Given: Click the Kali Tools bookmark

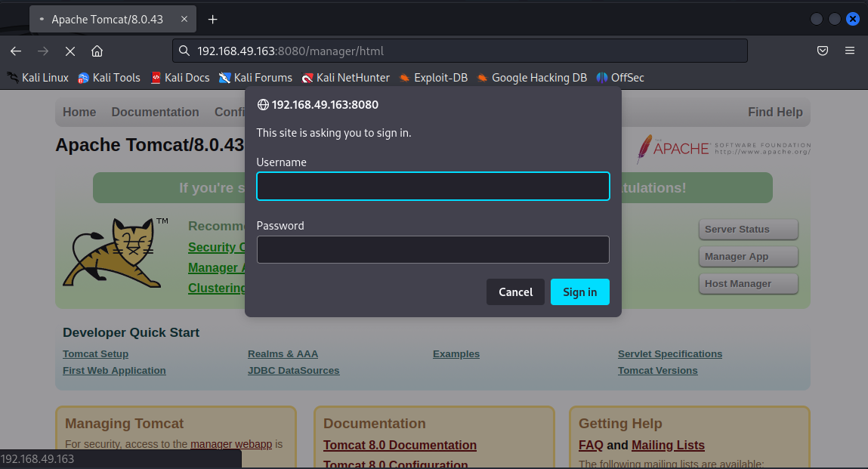Looking at the screenshot, I should coord(109,78).
